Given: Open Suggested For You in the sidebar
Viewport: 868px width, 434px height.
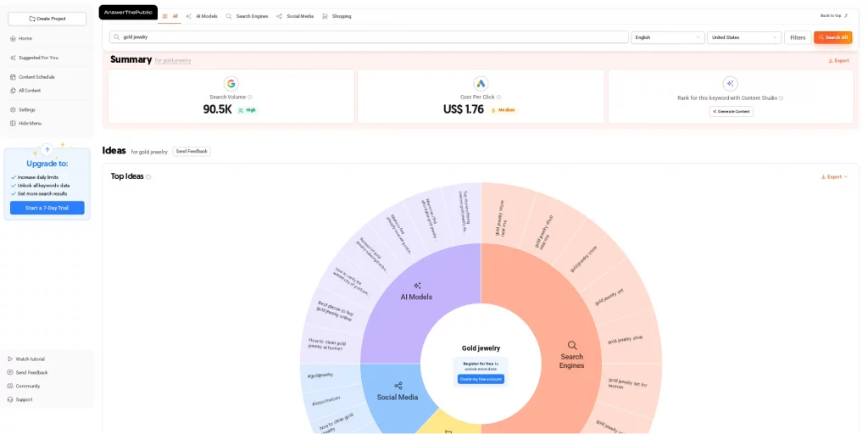Looking at the screenshot, I should (x=34, y=58).
